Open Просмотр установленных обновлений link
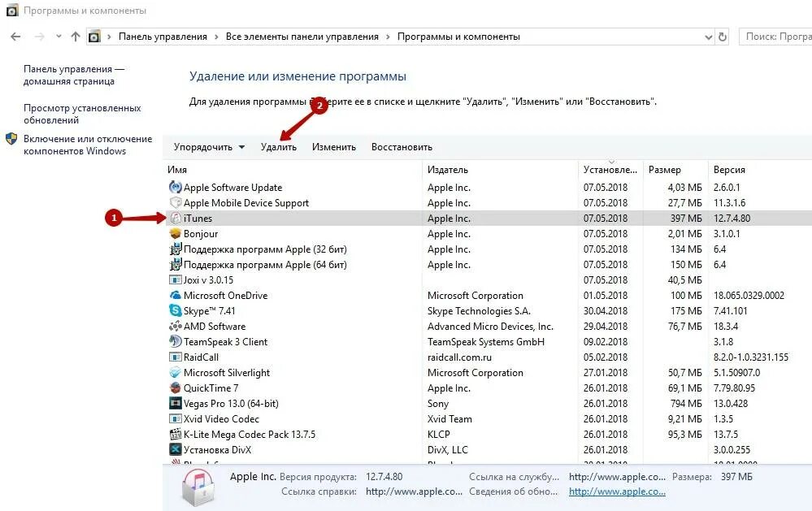This screenshot has height=511, width=812. coord(82,114)
